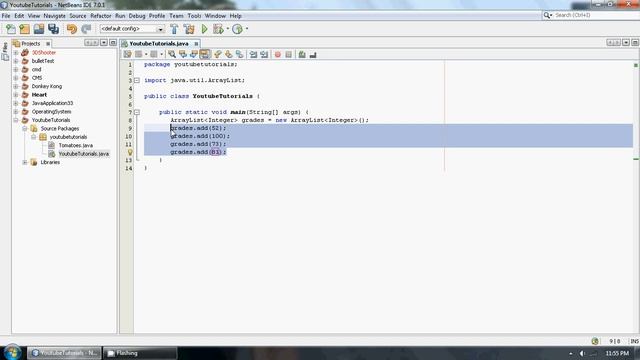
Task: Toggle Highlight Search in editor toolbar
Action: click(x=204, y=54)
